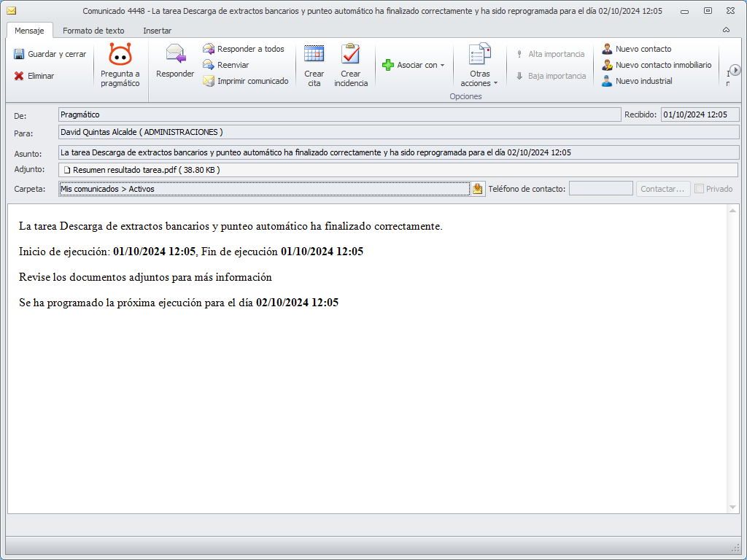Click the Asunto subject field

(399, 152)
